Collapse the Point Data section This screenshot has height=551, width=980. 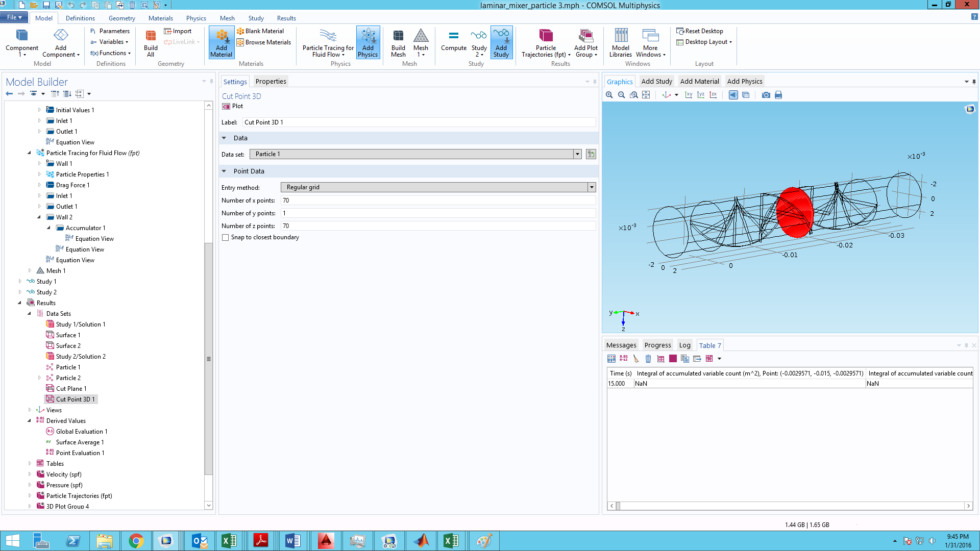[x=224, y=171]
